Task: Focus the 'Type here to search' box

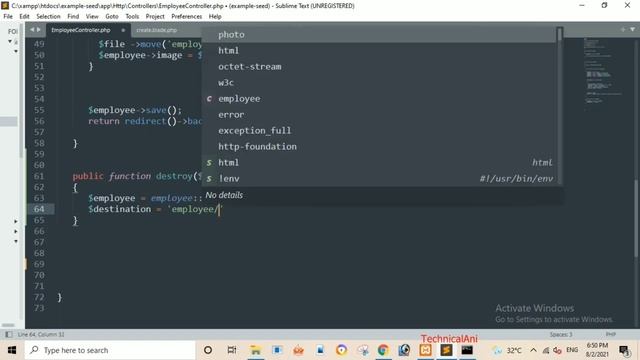Action: [110, 350]
